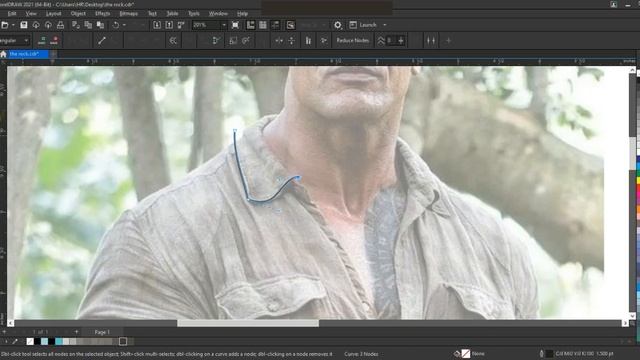Save the document with the floppy icon

(x=24, y=25)
